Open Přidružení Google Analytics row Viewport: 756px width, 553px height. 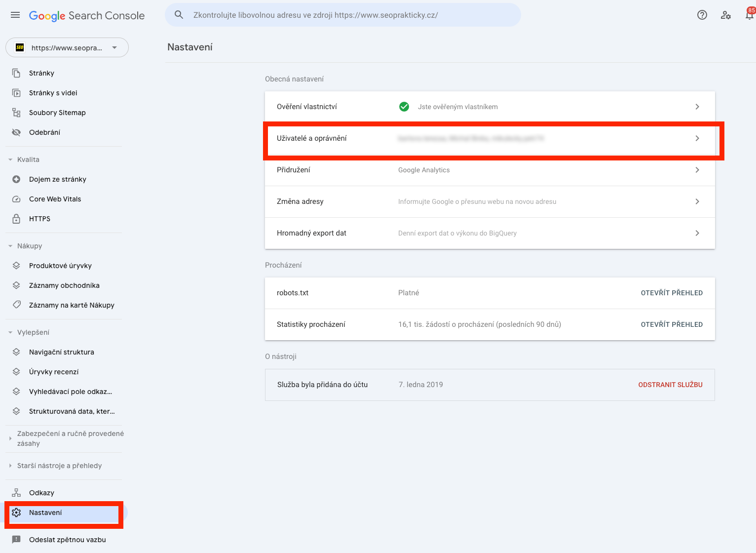point(490,170)
